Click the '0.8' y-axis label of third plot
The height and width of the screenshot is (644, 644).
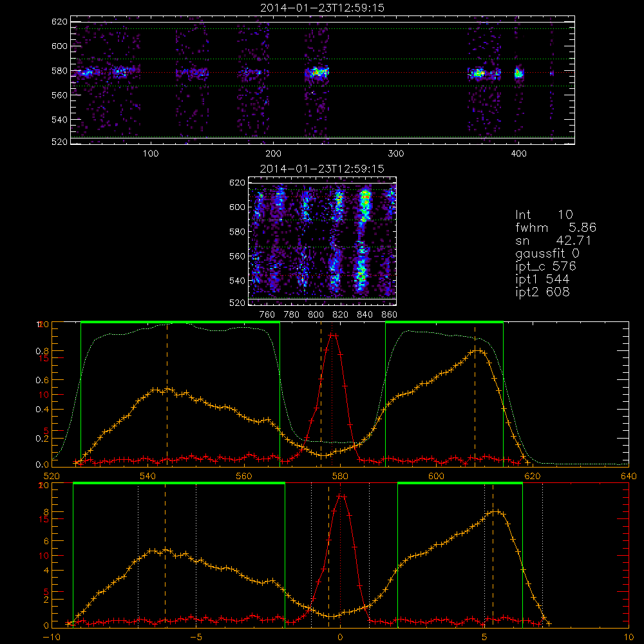(x=43, y=351)
